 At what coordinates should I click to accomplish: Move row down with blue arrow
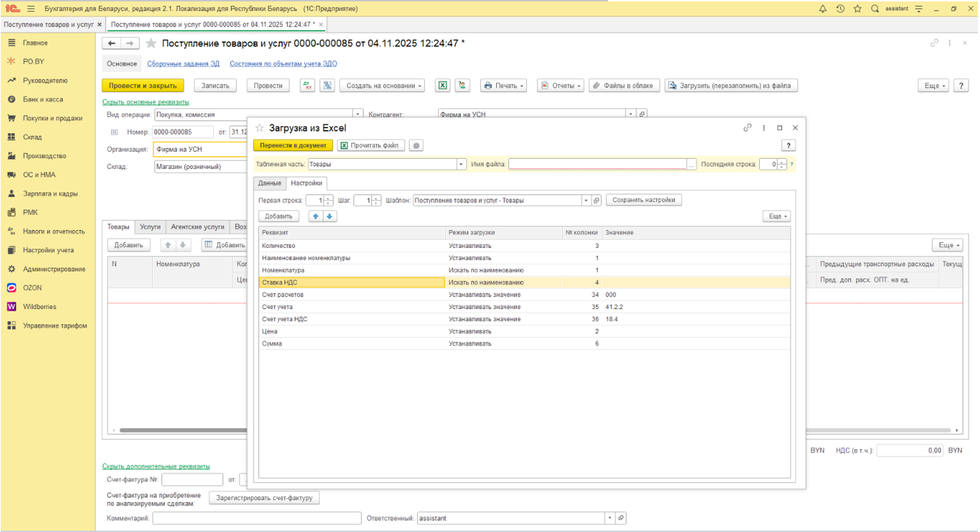tap(330, 216)
